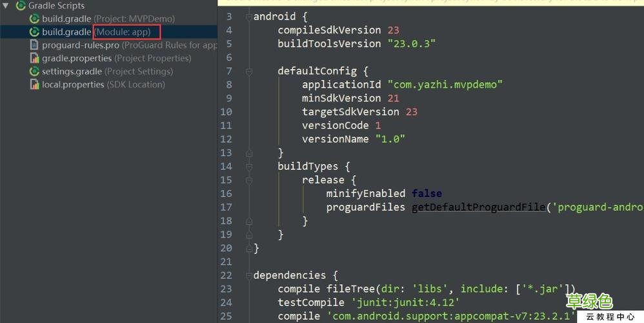Image resolution: width=644 pixels, height=323 pixels.
Task: Select the Gradle Scripts label
Action: click(56, 6)
